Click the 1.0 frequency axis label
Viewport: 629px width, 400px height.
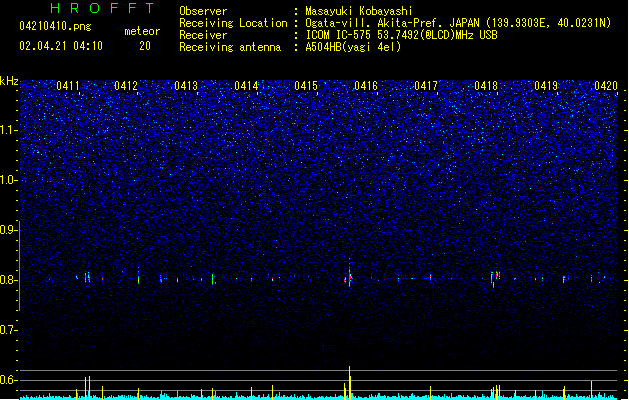8,180
